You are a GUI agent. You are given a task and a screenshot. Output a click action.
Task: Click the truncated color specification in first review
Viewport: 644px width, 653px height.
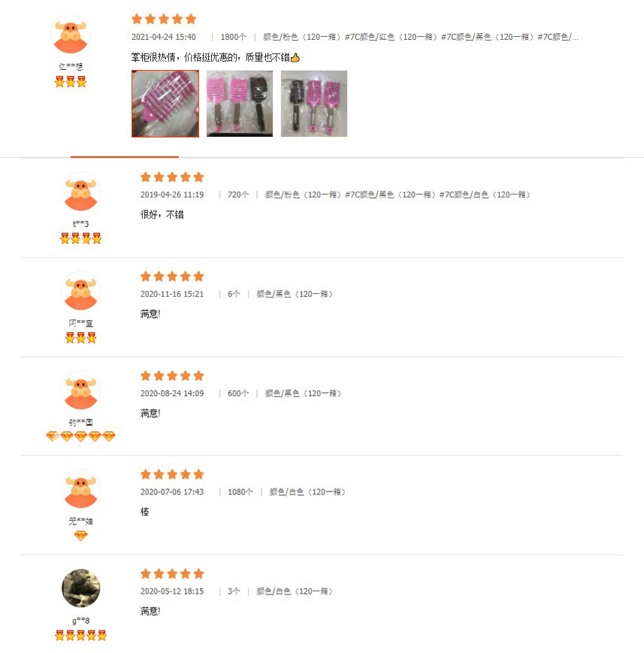[x=420, y=37]
